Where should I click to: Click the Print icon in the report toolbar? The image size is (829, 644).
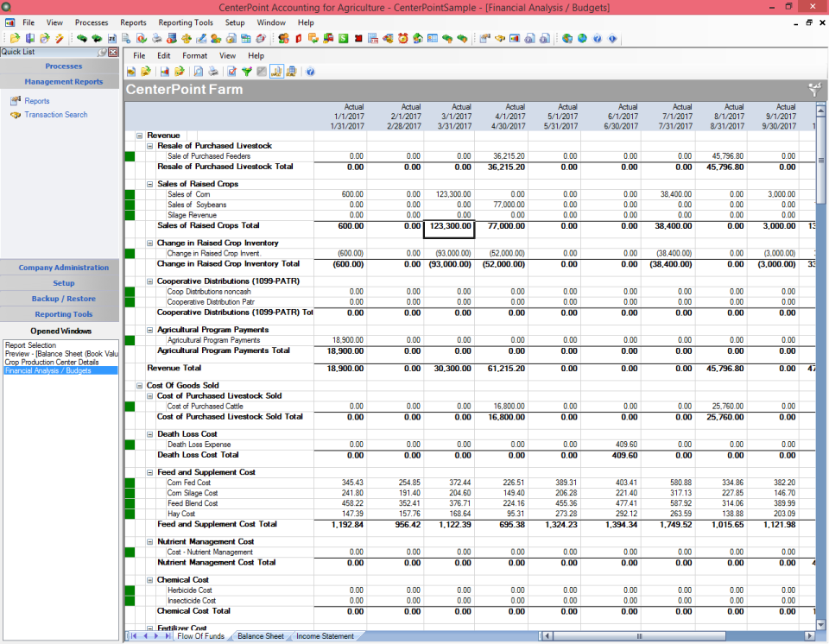(212, 73)
